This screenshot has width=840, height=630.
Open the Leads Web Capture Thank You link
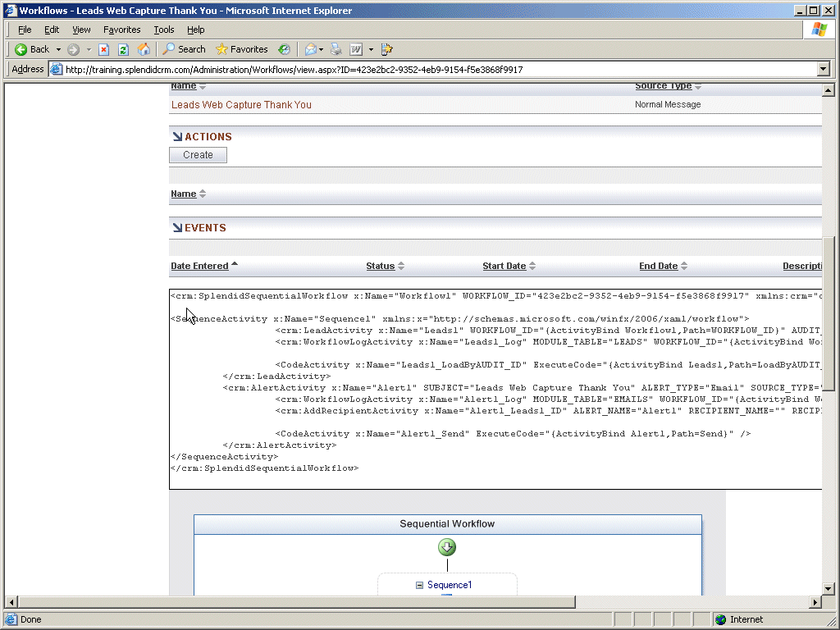[241, 105]
